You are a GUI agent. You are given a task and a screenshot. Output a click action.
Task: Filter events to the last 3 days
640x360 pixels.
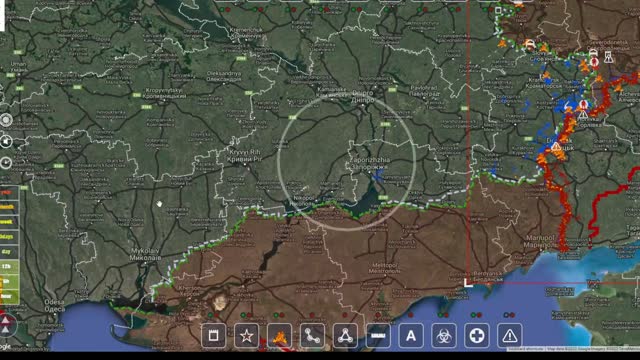[9, 237]
